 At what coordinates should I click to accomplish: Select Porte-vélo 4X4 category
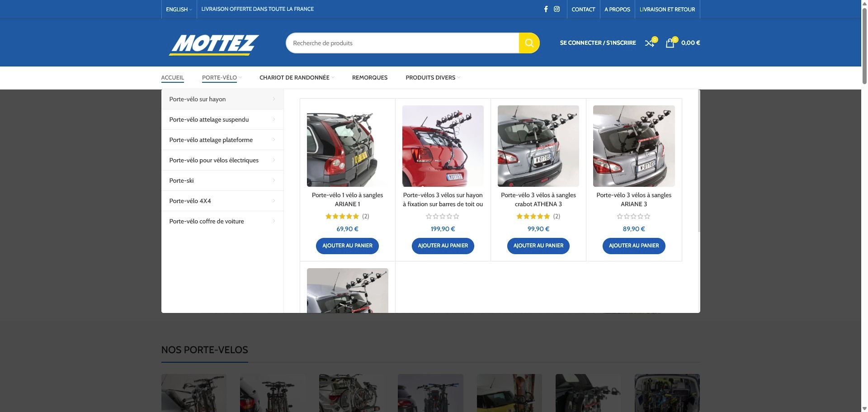click(x=190, y=201)
